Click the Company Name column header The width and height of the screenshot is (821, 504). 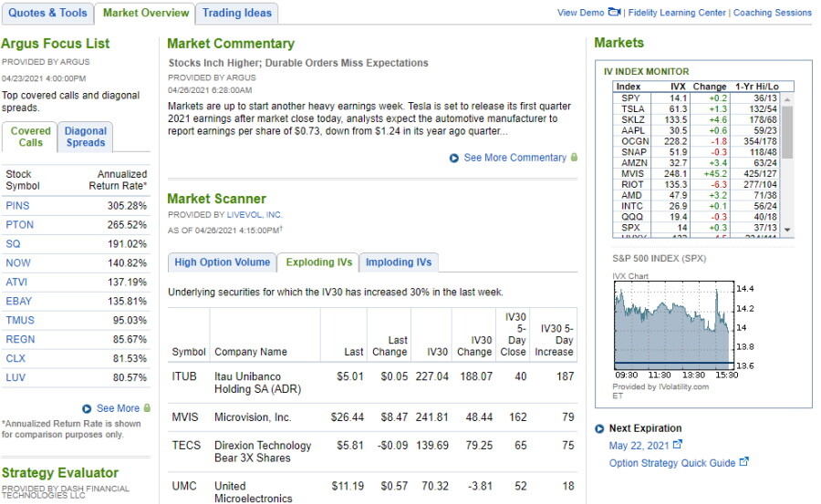point(250,352)
